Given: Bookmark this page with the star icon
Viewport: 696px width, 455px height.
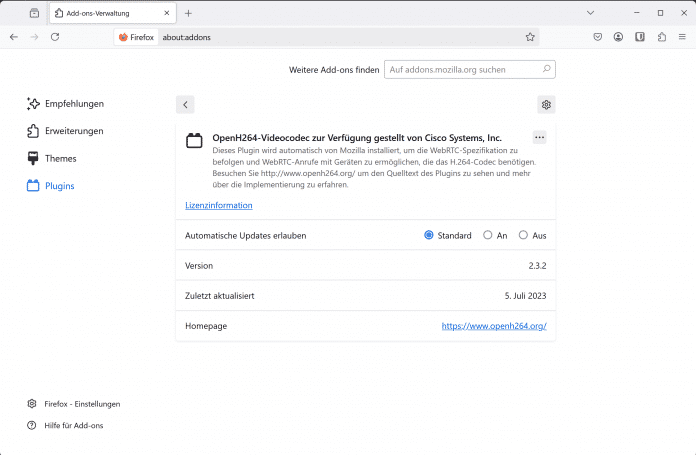Looking at the screenshot, I should pos(530,37).
